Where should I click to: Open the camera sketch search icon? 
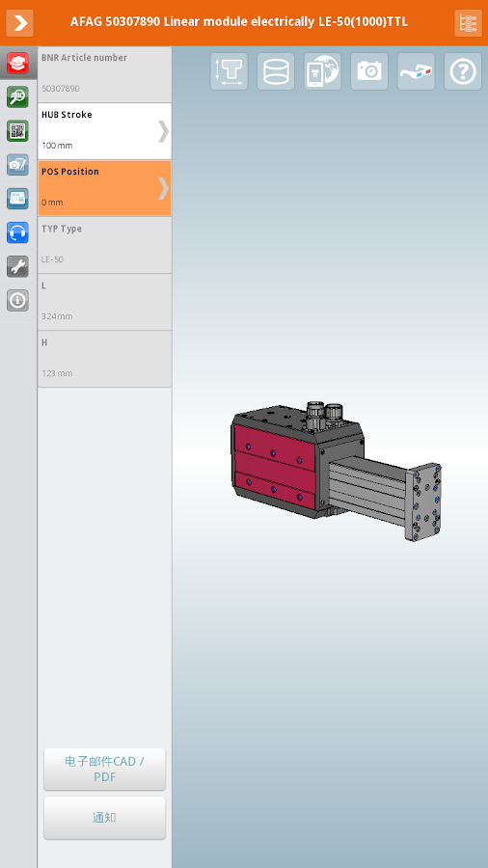click(17, 164)
